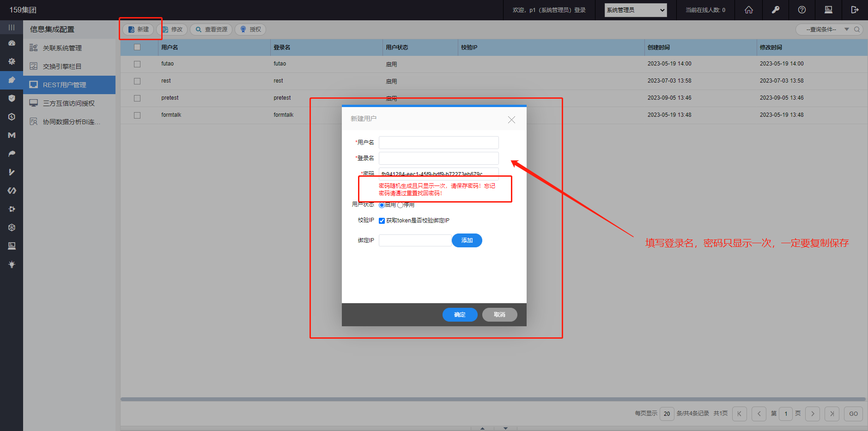
Task: Log out using the exit icon
Action: (x=855, y=10)
